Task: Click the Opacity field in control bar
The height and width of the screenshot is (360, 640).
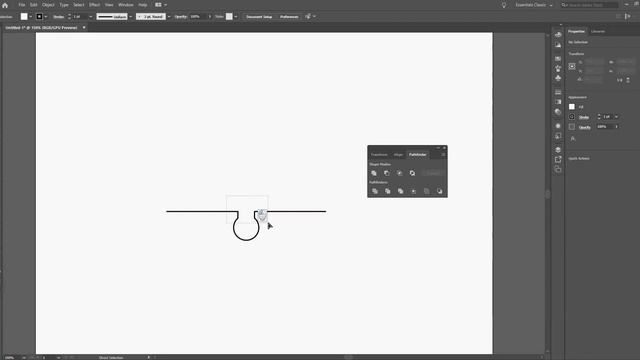Action: (198, 17)
